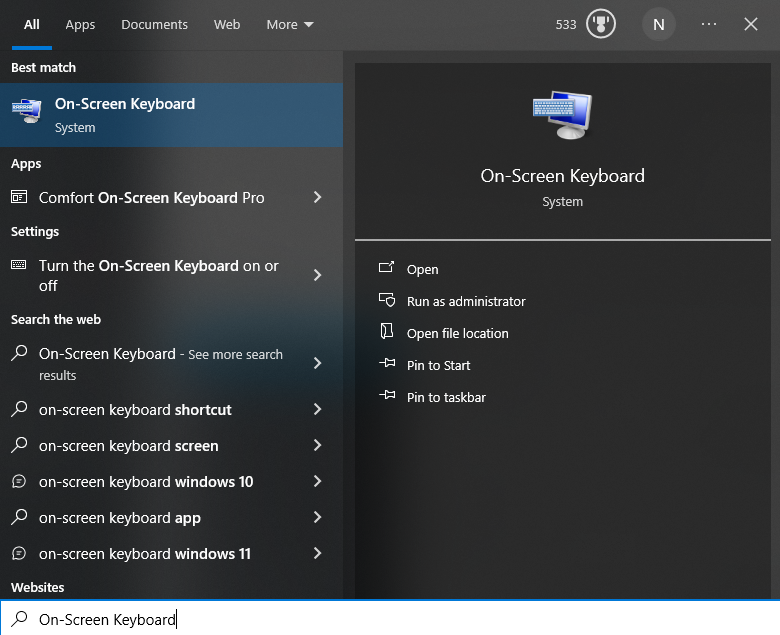
Task: Search web for on-screen keyboard windows 10
Action: (146, 482)
